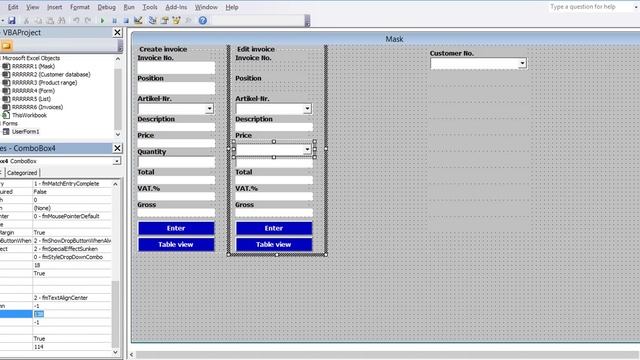Click the Description field in Create invoice
Viewport: 640px width, 360px height.
pos(176,127)
